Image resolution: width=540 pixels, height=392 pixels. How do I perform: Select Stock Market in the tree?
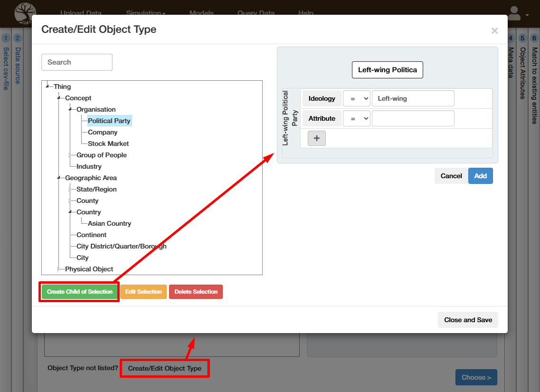pos(108,143)
